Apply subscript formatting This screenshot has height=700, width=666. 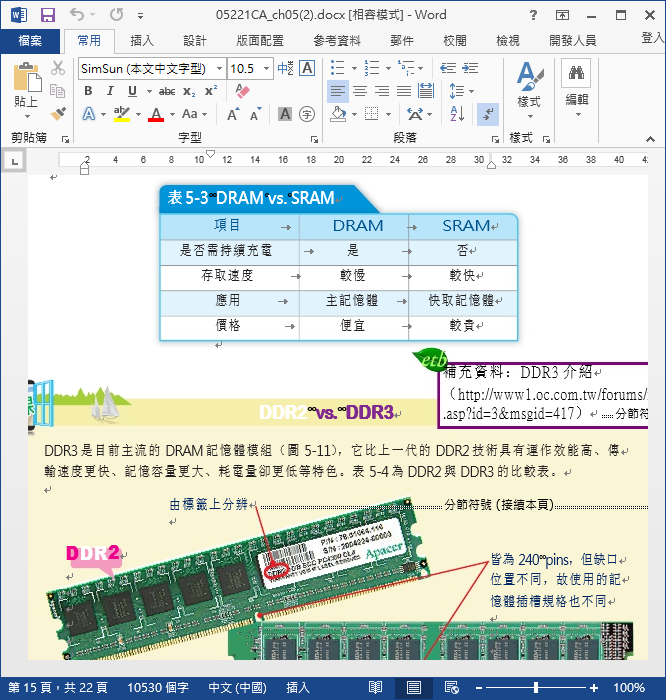click(x=189, y=92)
